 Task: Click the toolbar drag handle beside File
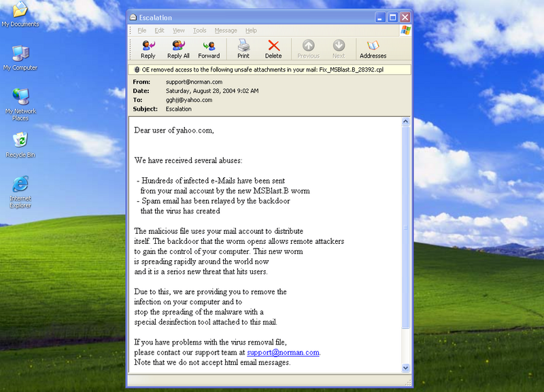point(131,31)
